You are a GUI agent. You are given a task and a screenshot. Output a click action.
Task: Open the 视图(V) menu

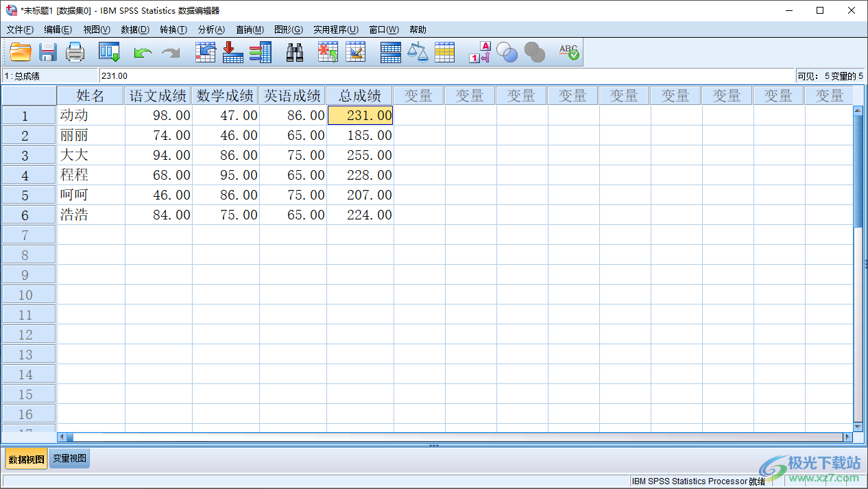pos(97,29)
